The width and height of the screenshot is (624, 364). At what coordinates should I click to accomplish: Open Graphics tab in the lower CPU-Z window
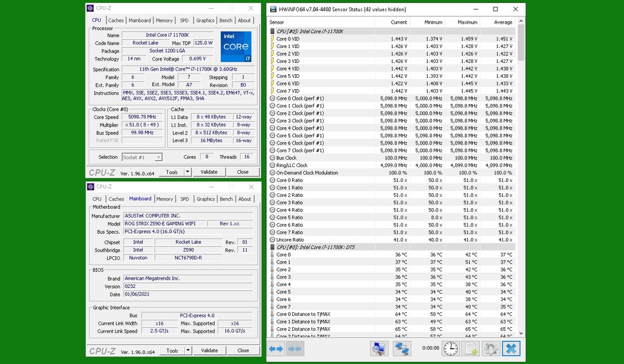205,199
